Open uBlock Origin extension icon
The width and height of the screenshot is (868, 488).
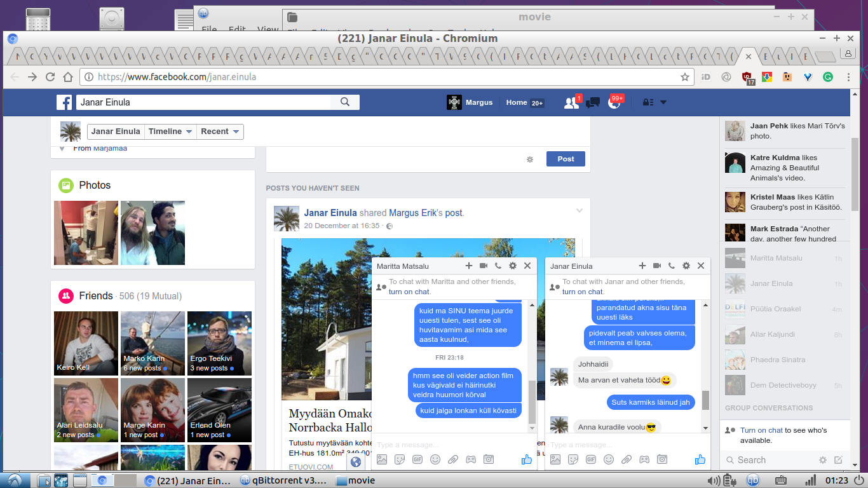click(748, 78)
